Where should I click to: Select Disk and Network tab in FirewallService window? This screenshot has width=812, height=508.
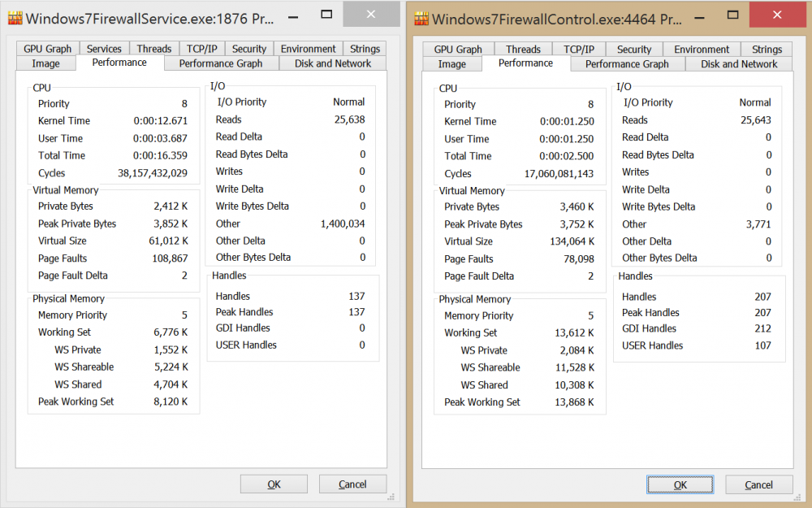coord(333,63)
